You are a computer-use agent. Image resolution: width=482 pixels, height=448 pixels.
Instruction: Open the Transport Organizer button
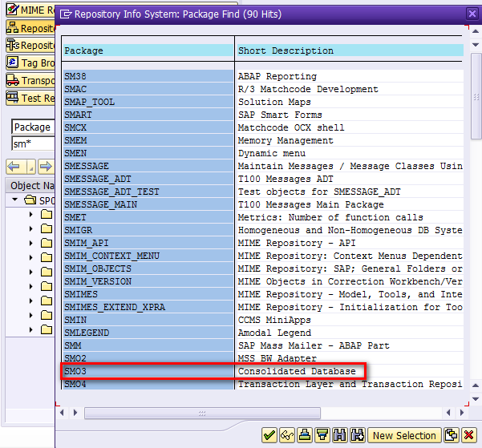[x=30, y=80]
